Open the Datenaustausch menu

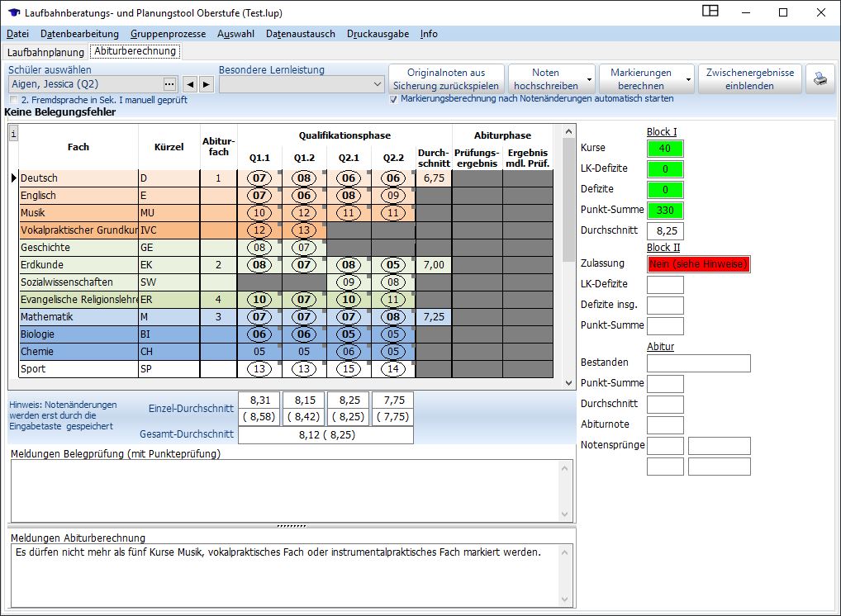pos(301,34)
